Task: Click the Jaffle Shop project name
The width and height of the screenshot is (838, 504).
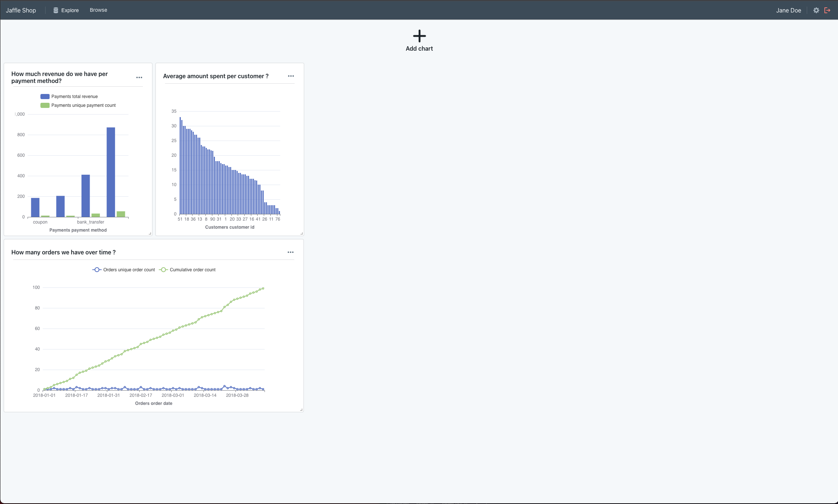Action: coord(21,10)
